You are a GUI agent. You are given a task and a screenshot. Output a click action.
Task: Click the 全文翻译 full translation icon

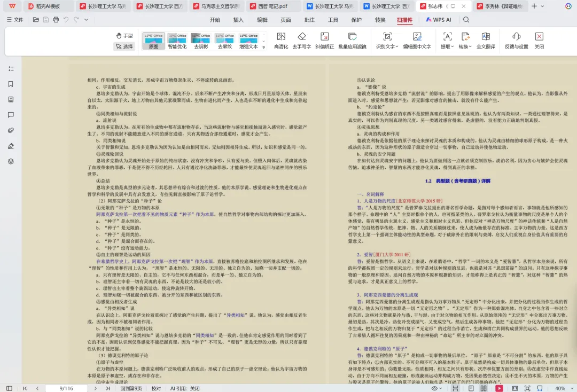[486, 41]
